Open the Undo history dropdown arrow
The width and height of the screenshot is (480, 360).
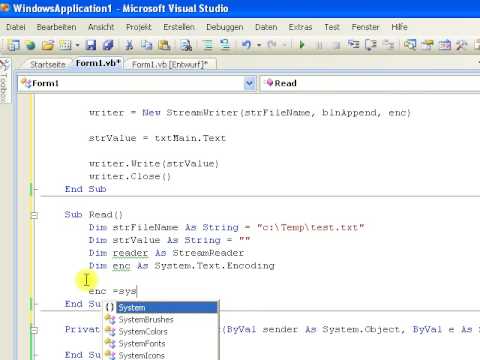coord(259,45)
